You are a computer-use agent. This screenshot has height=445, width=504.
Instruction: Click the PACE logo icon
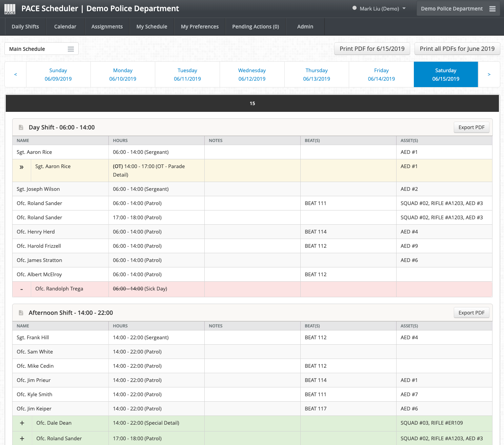(10, 9)
